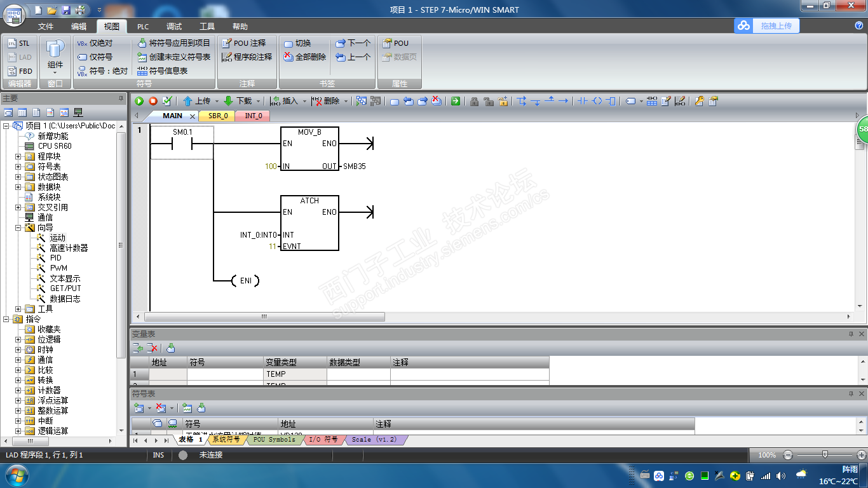Click the cloud upload icon beside 拖拽上传
The height and width of the screenshot is (488, 868).
point(743,25)
